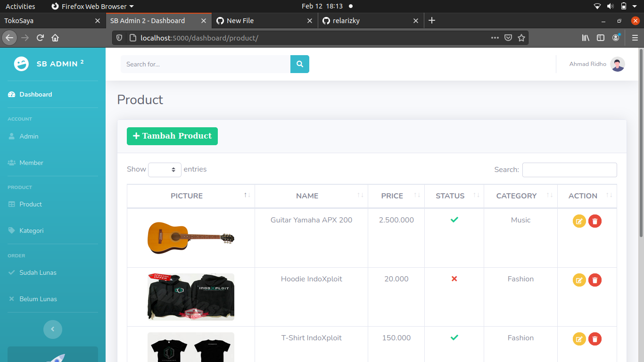Click the green check status for T-Shirt IndoXploit
The width and height of the screenshot is (644, 362).
[454, 337]
